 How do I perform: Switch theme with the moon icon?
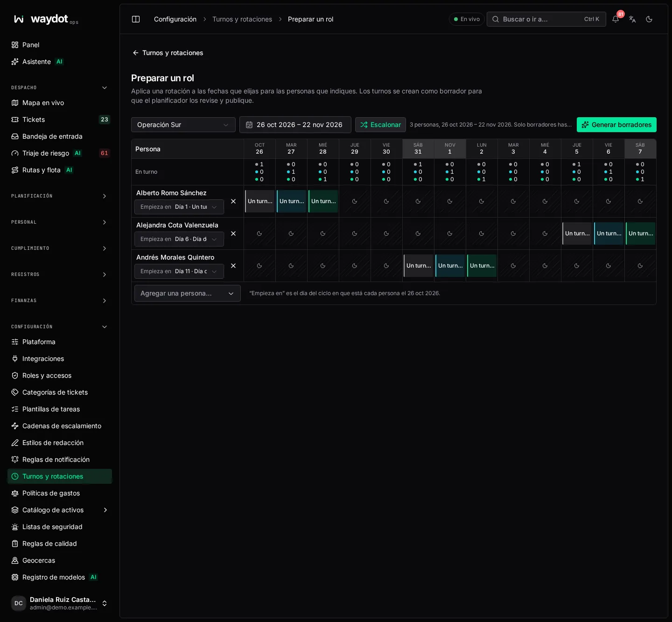(649, 19)
